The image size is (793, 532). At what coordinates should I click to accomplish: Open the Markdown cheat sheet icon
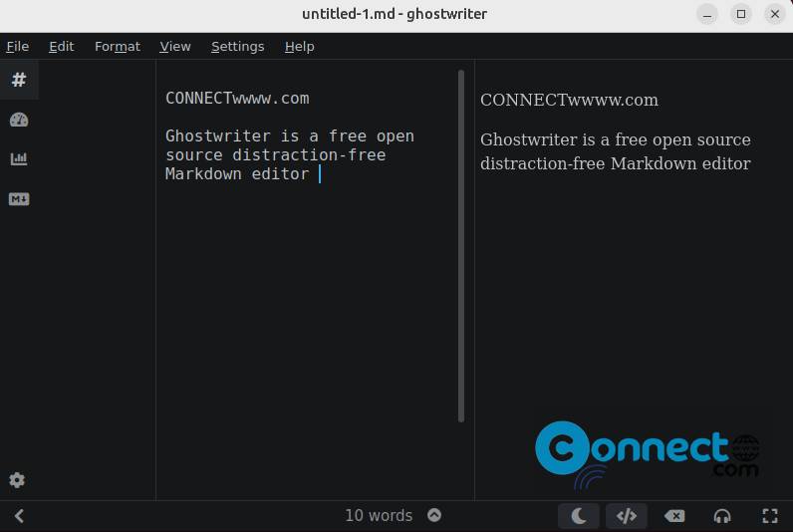[x=19, y=198]
